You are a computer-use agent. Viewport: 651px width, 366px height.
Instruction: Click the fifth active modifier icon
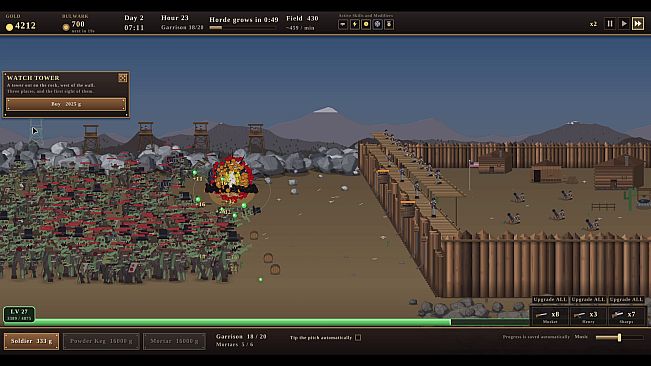point(389,24)
